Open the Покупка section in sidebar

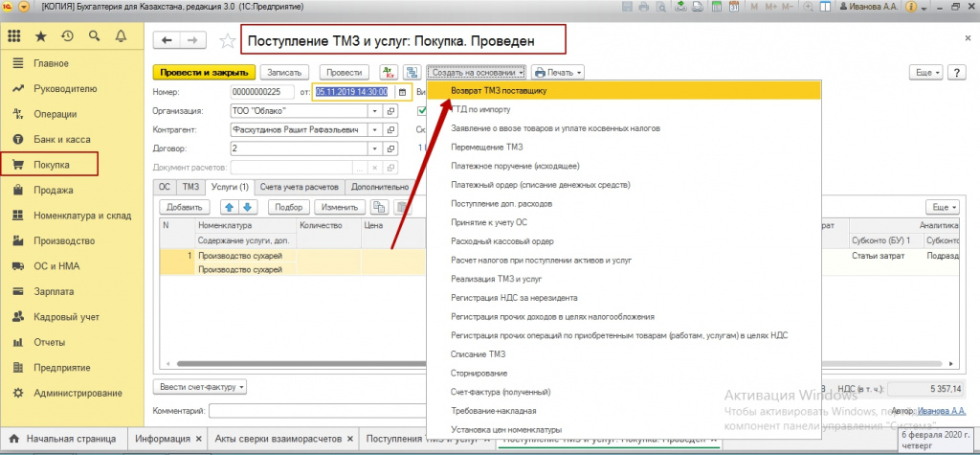coord(50,165)
